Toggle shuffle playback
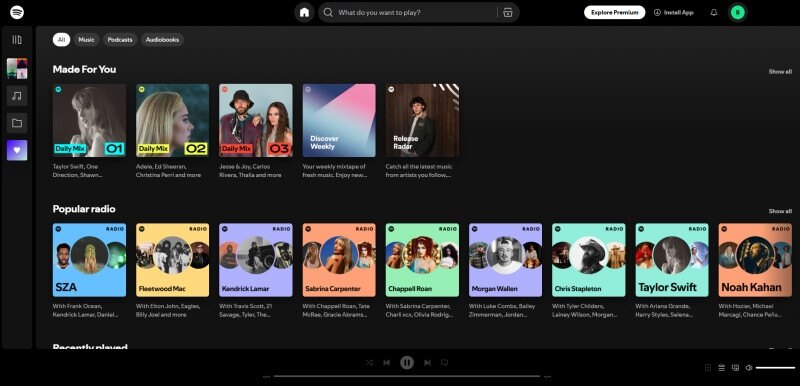 click(x=369, y=363)
